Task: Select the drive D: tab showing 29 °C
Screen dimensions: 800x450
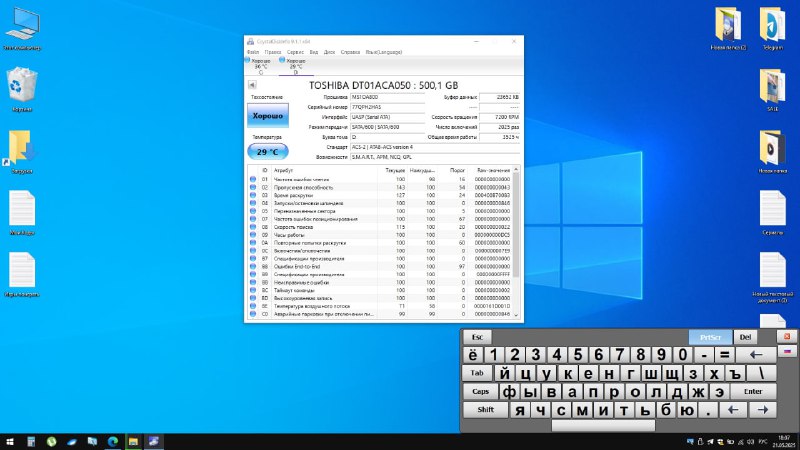Action: pyautogui.click(x=295, y=66)
